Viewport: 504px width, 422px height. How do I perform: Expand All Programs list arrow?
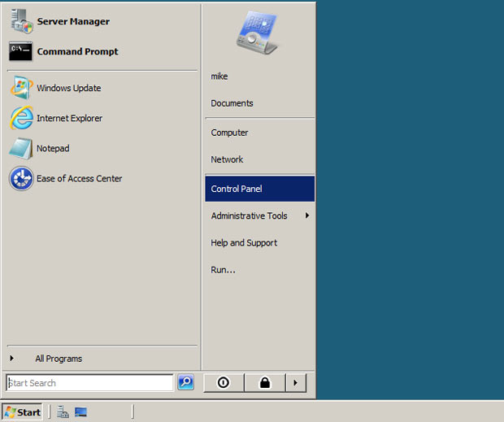(x=12, y=358)
